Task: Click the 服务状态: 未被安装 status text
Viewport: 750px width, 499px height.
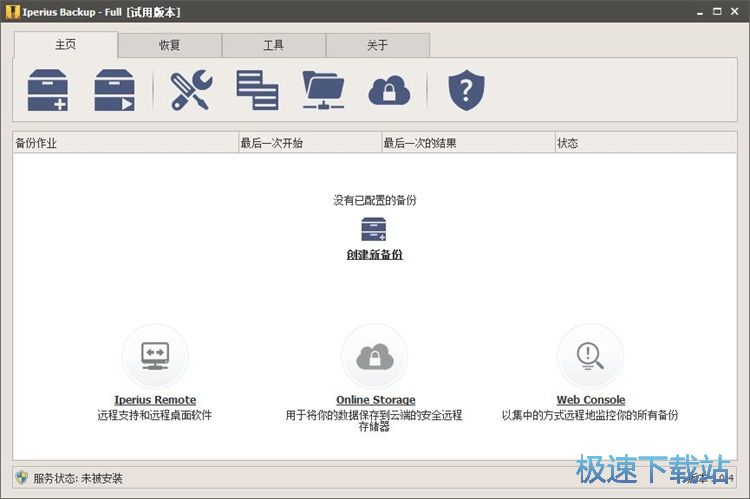Action: point(78,478)
